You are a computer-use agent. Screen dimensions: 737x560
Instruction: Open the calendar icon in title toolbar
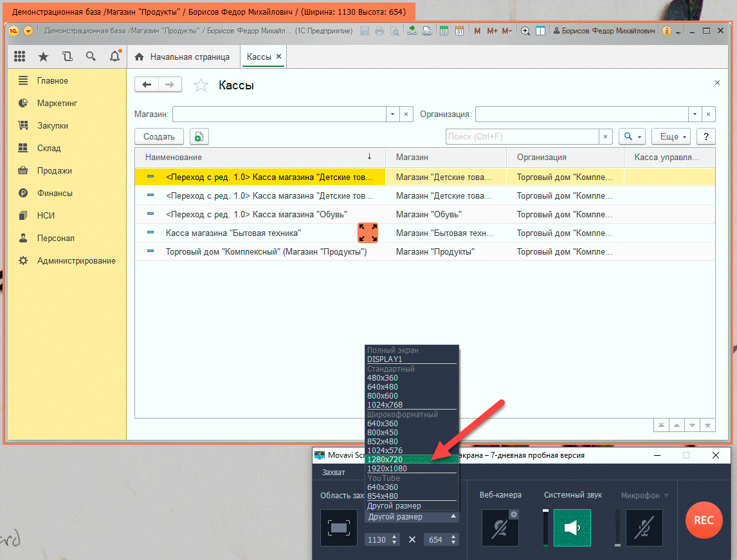(459, 30)
